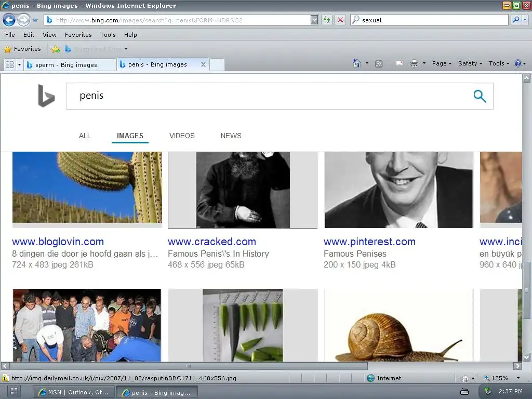Open the recent pages dropdown arrow

(35, 20)
